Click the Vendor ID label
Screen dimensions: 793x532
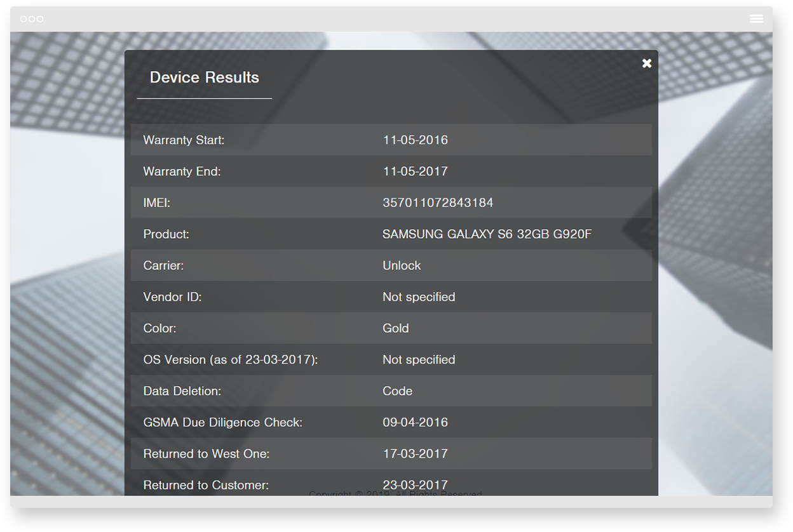coord(172,296)
